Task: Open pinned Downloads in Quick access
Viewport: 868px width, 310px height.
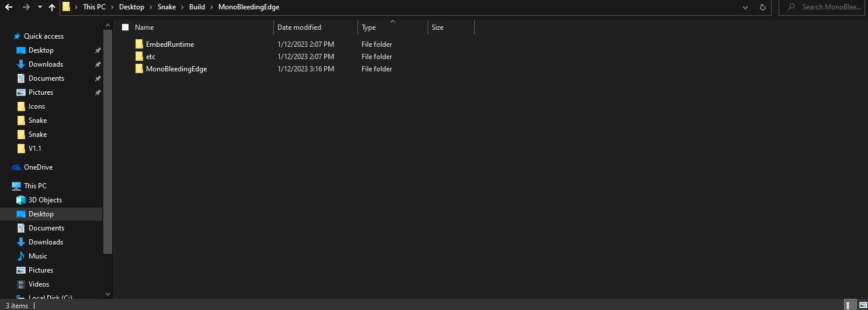Action: coord(46,64)
